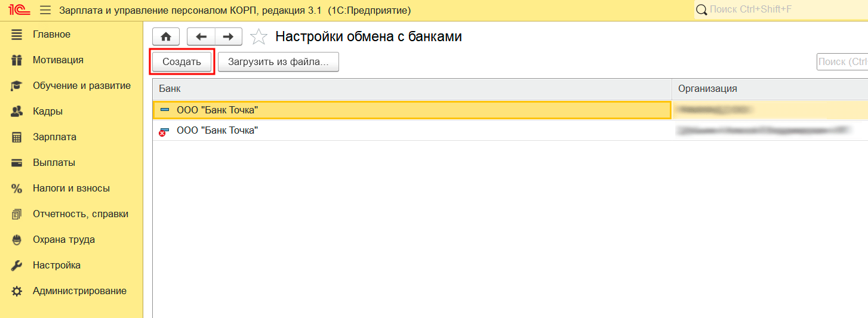868x318 pixels.
Task: Navigate back with the left arrow
Action: (201, 37)
